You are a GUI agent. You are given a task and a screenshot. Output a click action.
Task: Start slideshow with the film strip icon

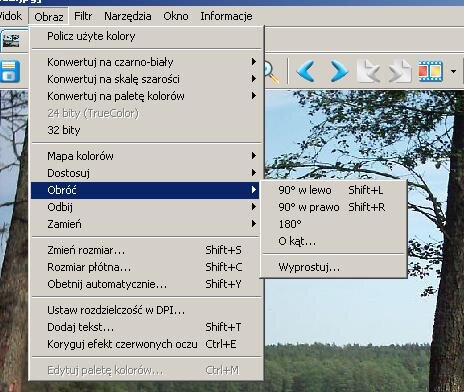(431, 71)
